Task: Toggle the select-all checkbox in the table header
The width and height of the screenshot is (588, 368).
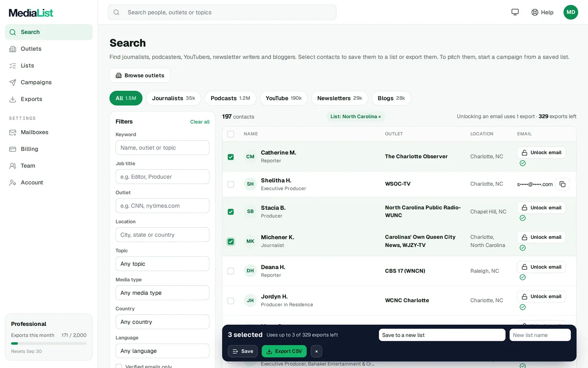Action: pos(231,134)
